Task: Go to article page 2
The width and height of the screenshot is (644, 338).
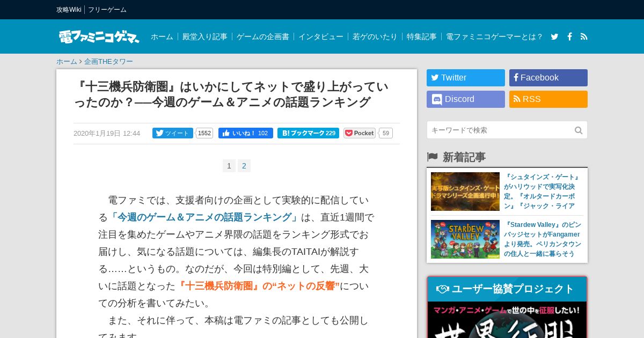Action: pyautogui.click(x=244, y=166)
